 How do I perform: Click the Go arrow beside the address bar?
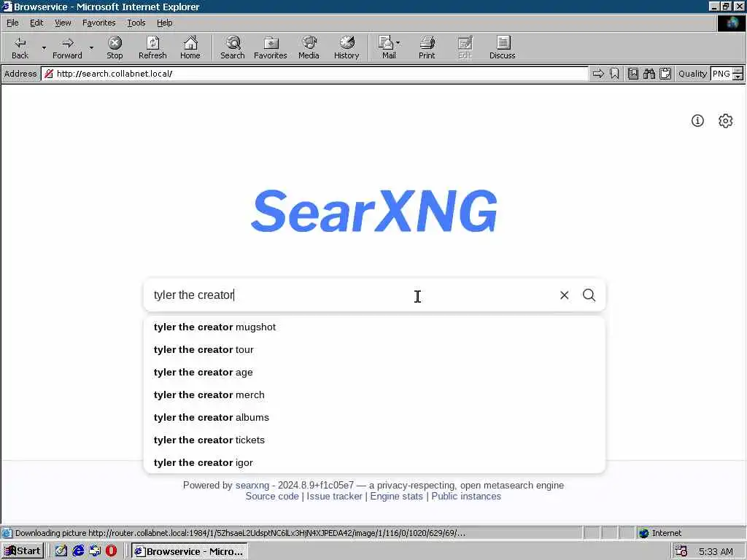point(598,74)
